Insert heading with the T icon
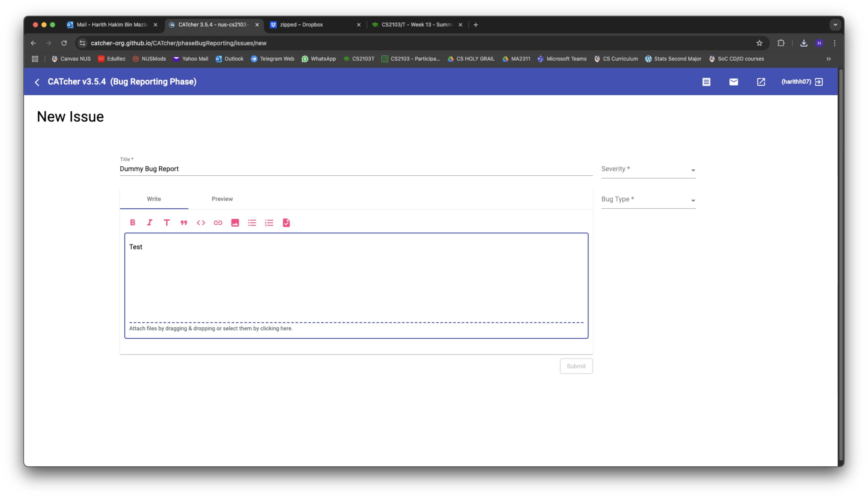Screen dimensions: 868x498 (167, 223)
